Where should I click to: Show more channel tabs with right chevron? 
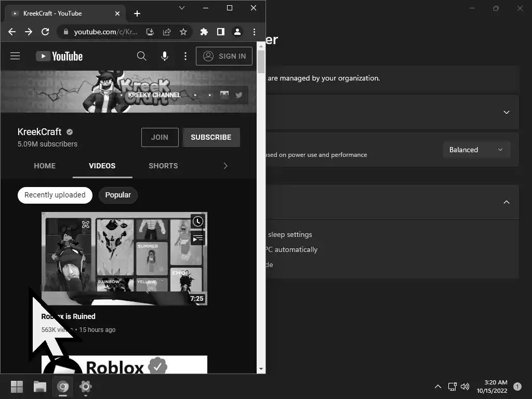[x=225, y=166]
